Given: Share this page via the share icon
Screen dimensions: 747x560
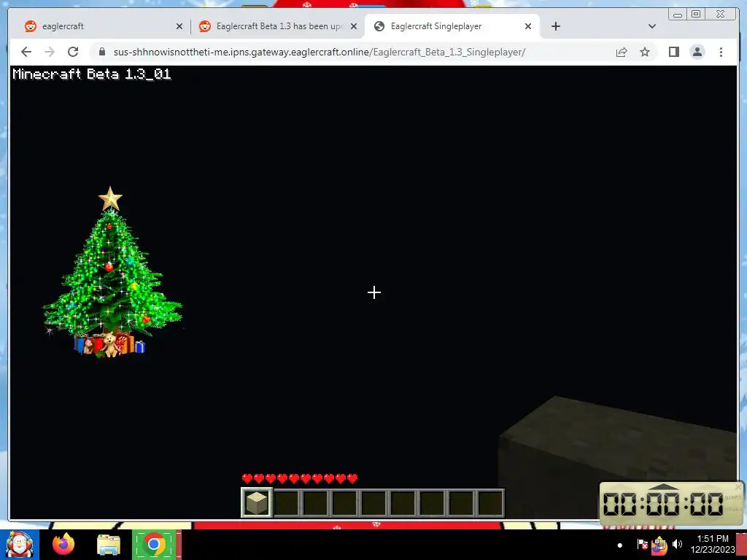Looking at the screenshot, I should point(622,52).
